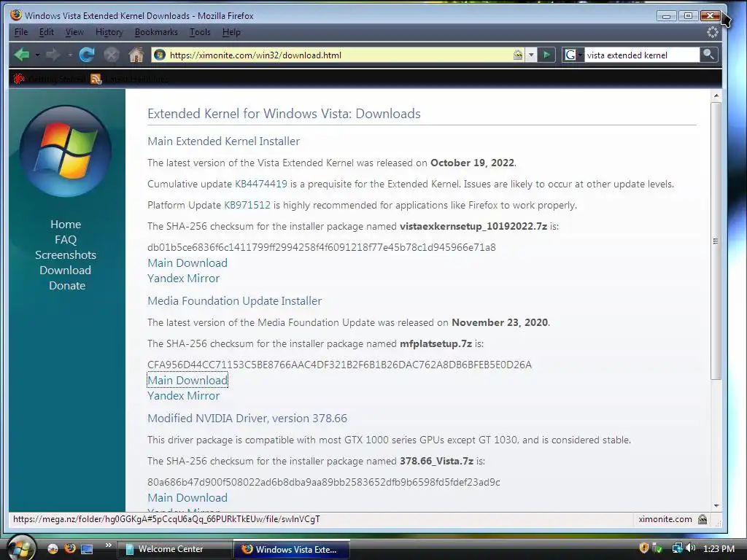Click Yandex Mirror under Extended Kernel Installer
This screenshot has width=747, height=560.
[183, 278]
